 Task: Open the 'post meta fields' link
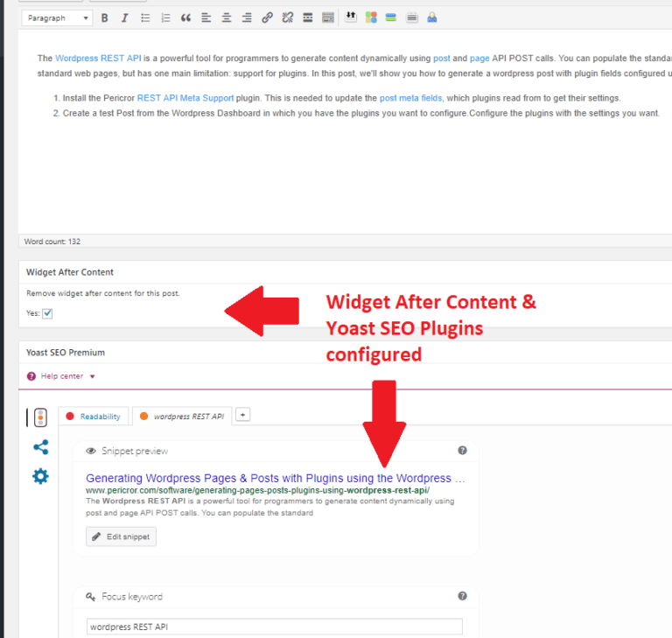(x=410, y=98)
